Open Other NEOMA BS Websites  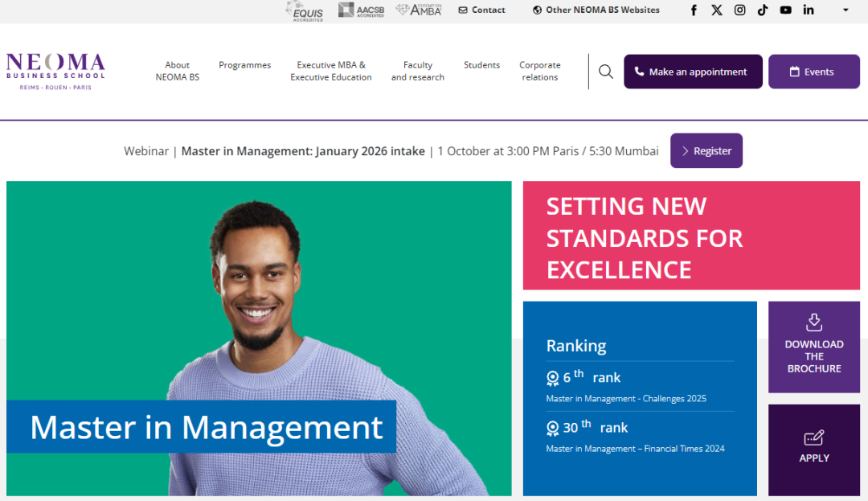point(596,10)
